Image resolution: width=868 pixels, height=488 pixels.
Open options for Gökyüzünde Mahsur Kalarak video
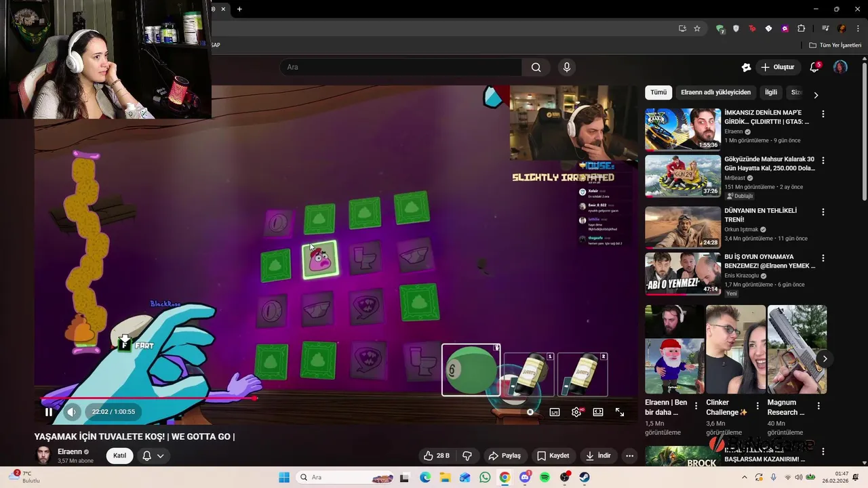tap(823, 161)
